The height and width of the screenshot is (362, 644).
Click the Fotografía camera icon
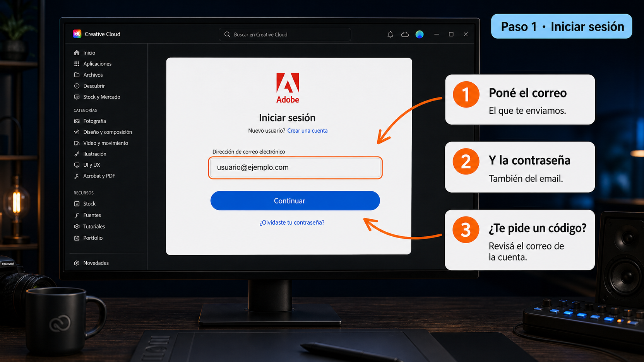(77, 121)
